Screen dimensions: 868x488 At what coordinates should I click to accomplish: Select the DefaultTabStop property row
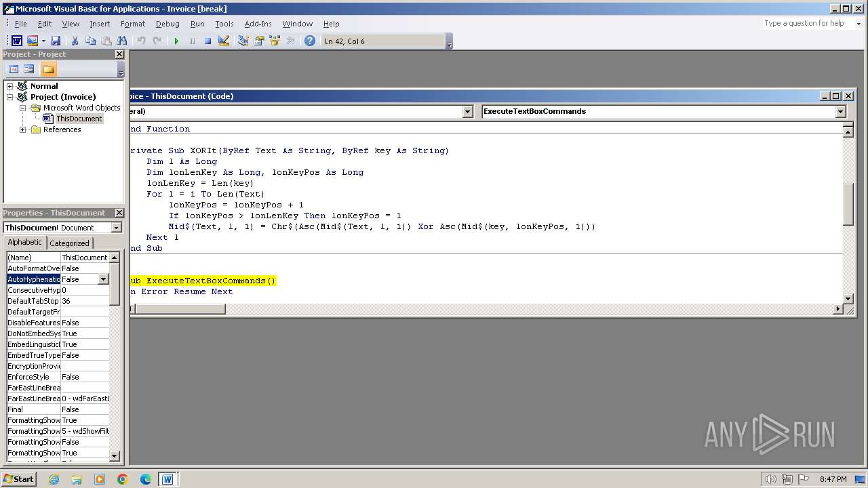[58, 301]
